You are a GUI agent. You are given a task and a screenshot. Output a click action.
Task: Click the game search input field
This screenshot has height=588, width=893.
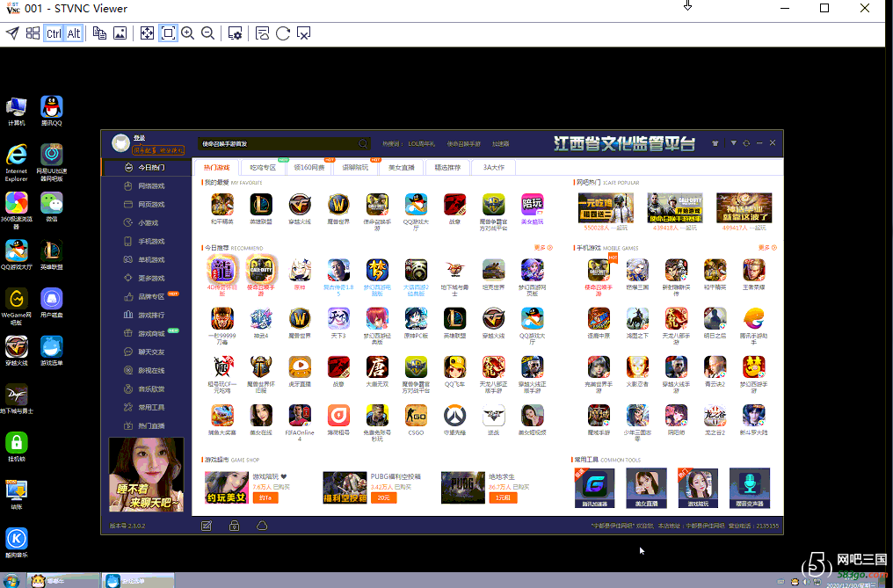277,143
